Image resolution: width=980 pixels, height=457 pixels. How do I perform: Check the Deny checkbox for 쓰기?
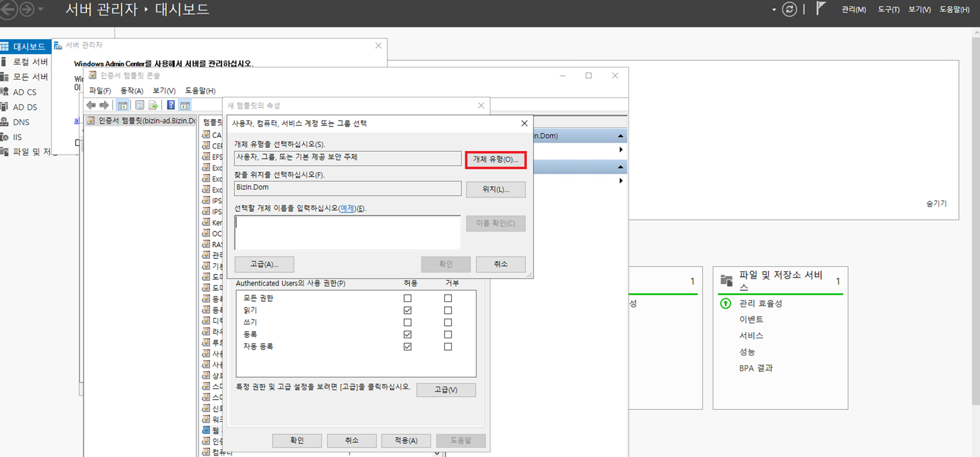point(448,322)
